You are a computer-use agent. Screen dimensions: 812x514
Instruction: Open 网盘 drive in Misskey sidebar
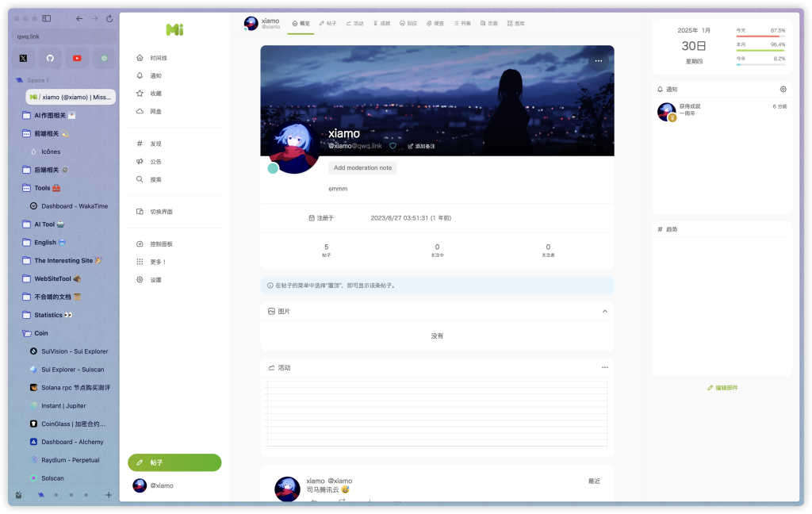[x=155, y=112]
